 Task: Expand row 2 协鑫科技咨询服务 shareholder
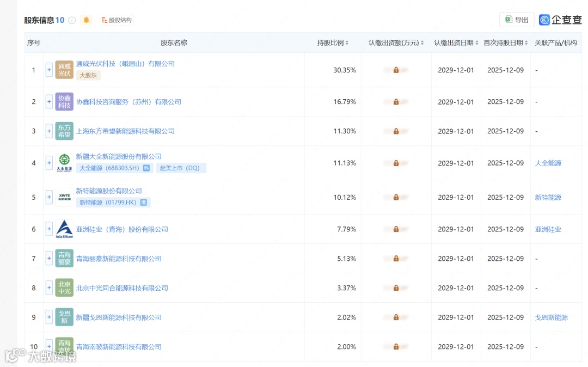[x=49, y=102]
